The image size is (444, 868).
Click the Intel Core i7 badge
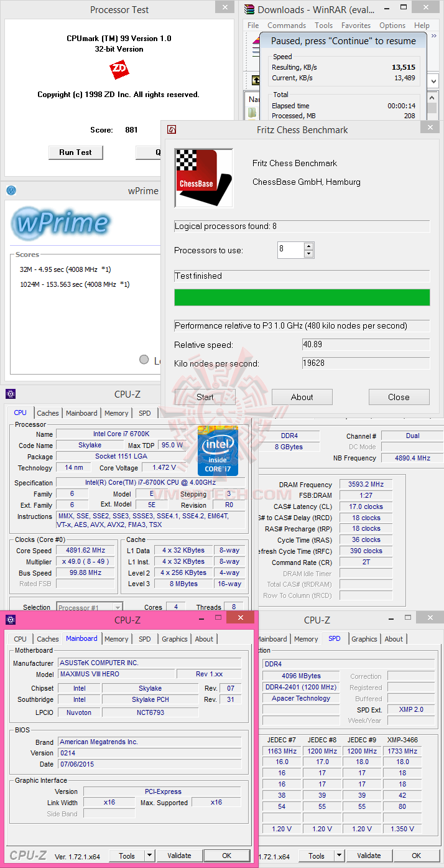[x=218, y=452]
